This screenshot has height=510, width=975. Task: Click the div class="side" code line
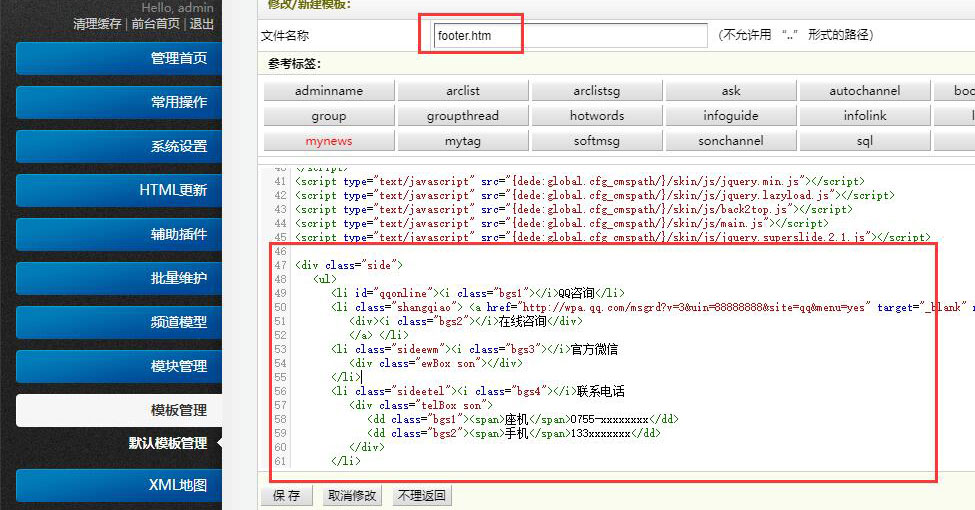pos(349,266)
